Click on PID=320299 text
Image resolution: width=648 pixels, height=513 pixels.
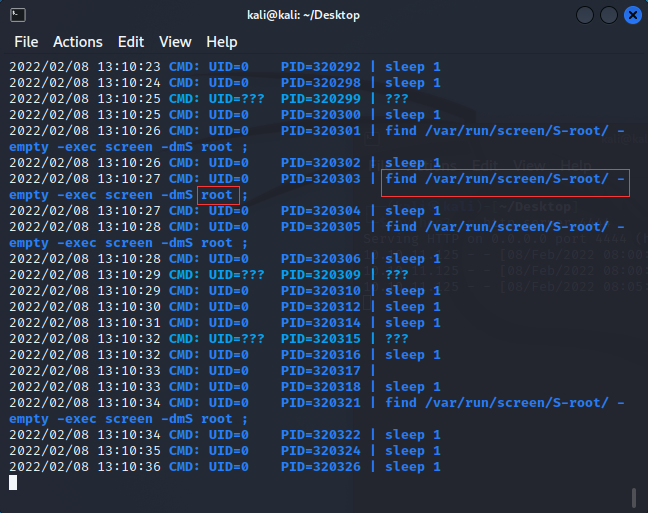pos(320,99)
